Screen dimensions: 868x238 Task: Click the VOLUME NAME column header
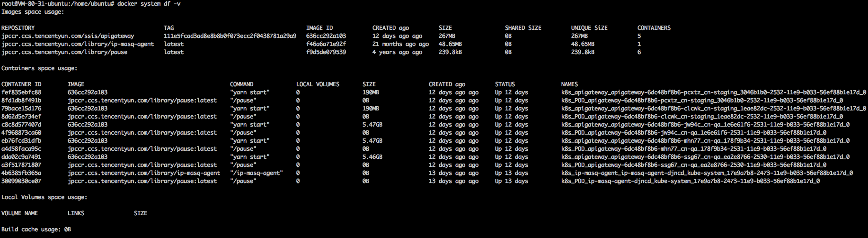[19, 213]
